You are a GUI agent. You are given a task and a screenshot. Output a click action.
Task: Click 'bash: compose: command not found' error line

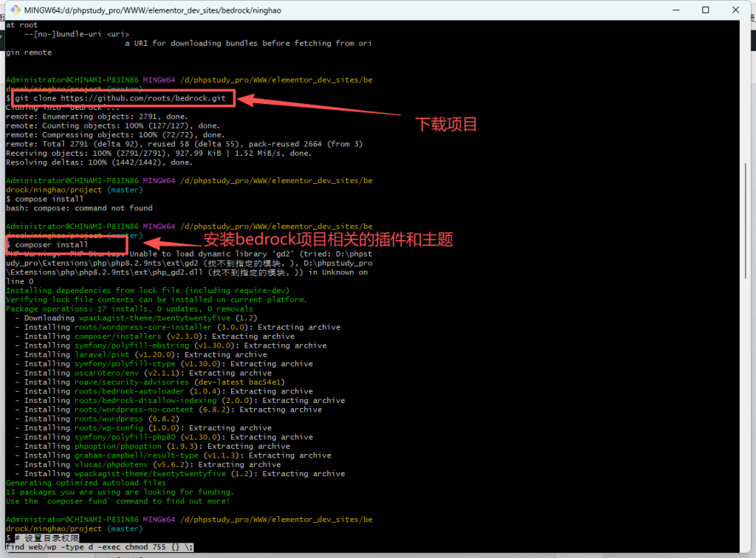click(x=79, y=208)
